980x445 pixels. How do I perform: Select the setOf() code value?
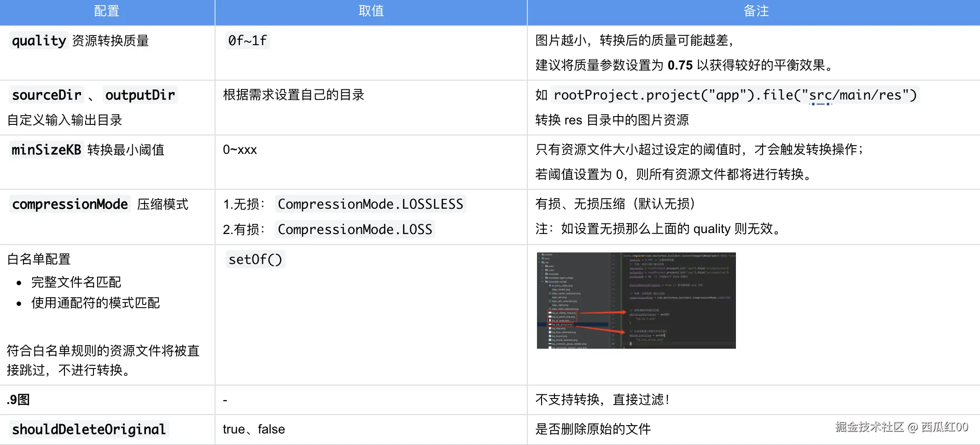tap(256, 259)
